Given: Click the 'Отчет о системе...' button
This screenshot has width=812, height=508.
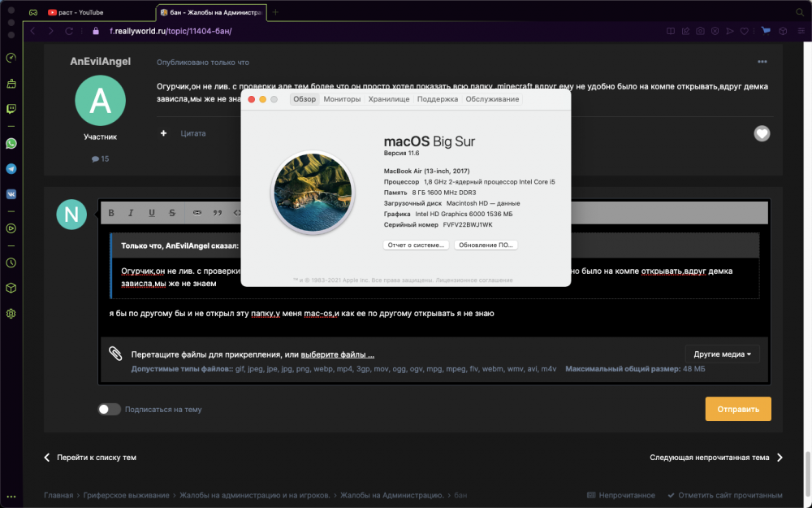Looking at the screenshot, I should [416, 245].
